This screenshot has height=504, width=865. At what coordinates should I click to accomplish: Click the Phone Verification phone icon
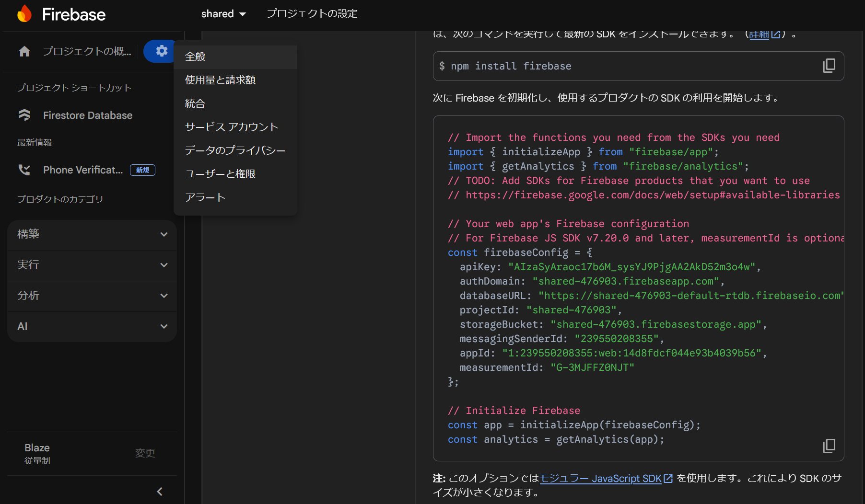(24, 170)
